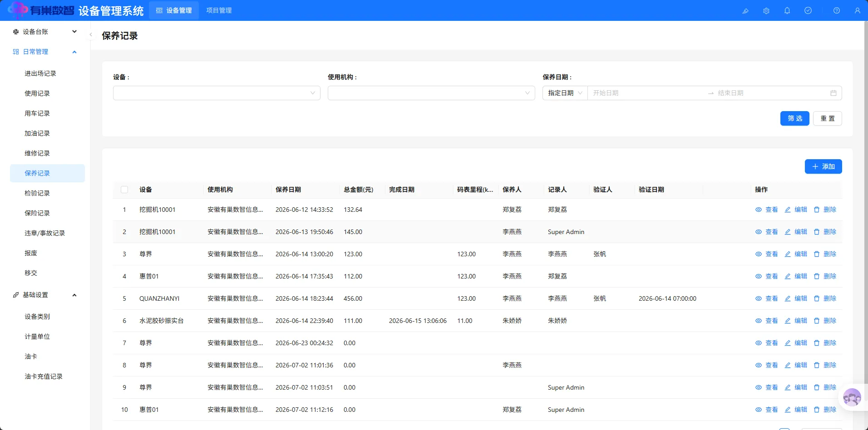Image resolution: width=868 pixels, height=430 pixels.
Task: Collapse the 基础设置 sidebar group
Action: (45, 295)
